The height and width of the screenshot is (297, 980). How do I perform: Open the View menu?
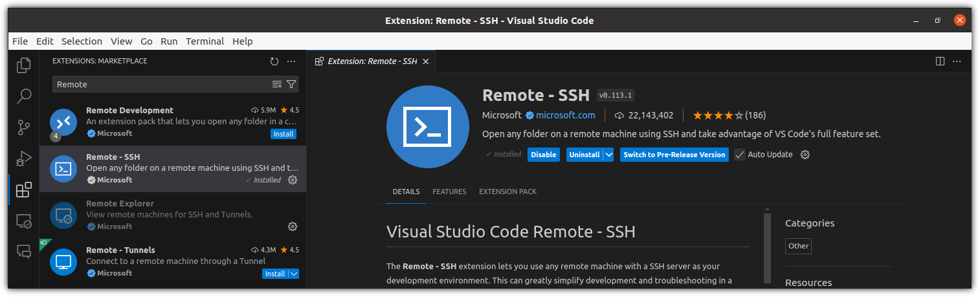click(121, 41)
